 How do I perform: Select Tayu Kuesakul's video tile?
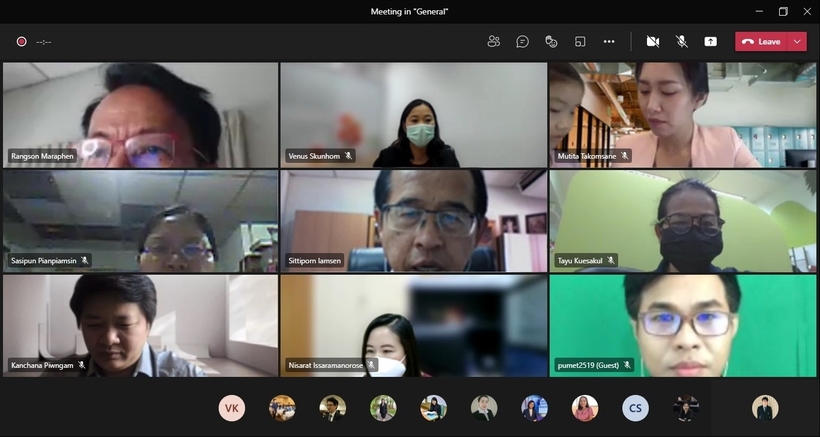pyautogui.click(x=682, y=221)
